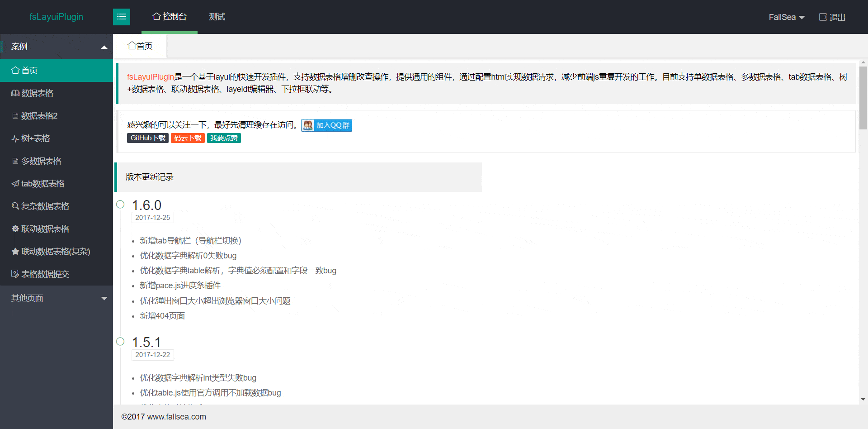Open 联动数据表格(复杂) from the sidebar
Image resolution: width=868 pixels, height=429 pixels.
pyautogui.click(x=57, y=252)
